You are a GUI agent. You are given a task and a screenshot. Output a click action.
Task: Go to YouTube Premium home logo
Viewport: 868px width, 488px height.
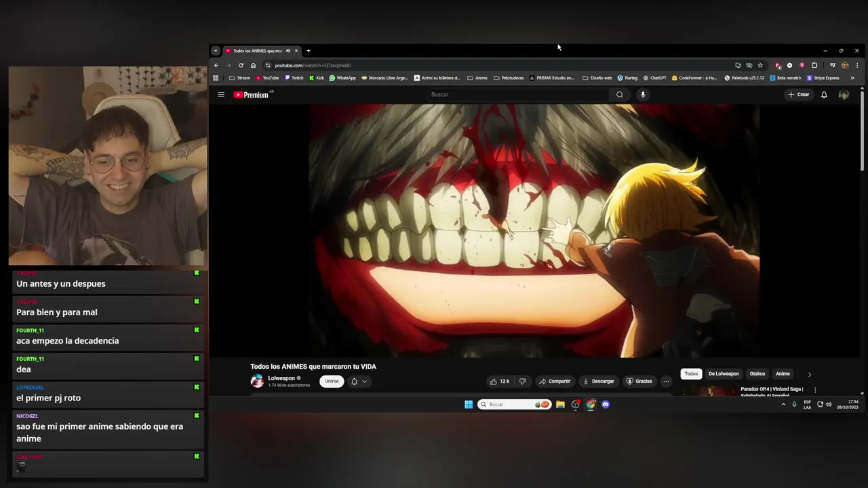pyautogui.click(x=252, y=95)
